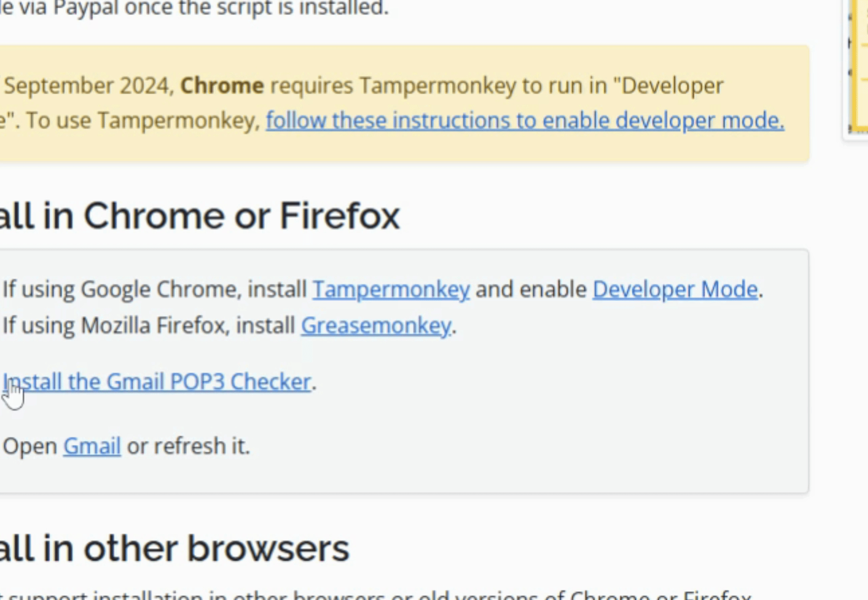The width and height of the screenshot is (868, 600).
Task: Click the 'If using Mozilla Firefox, install' text
Action: coord(149,326)
